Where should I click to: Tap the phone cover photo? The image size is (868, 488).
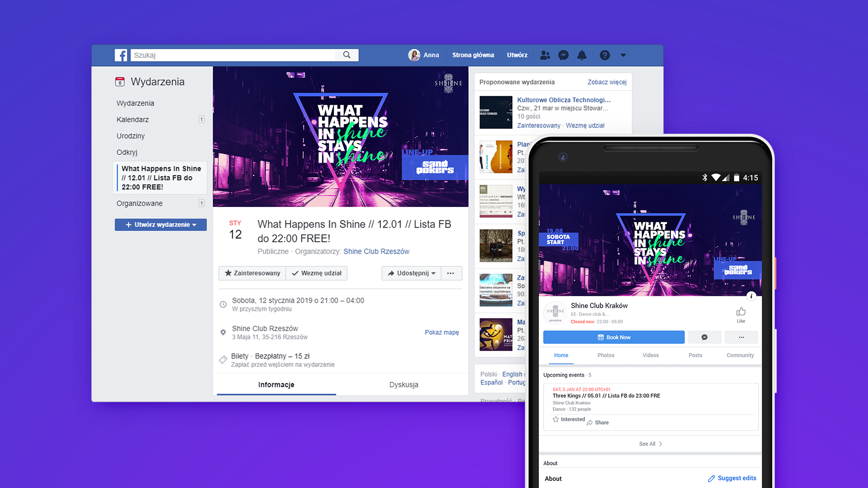click(650, 240)
